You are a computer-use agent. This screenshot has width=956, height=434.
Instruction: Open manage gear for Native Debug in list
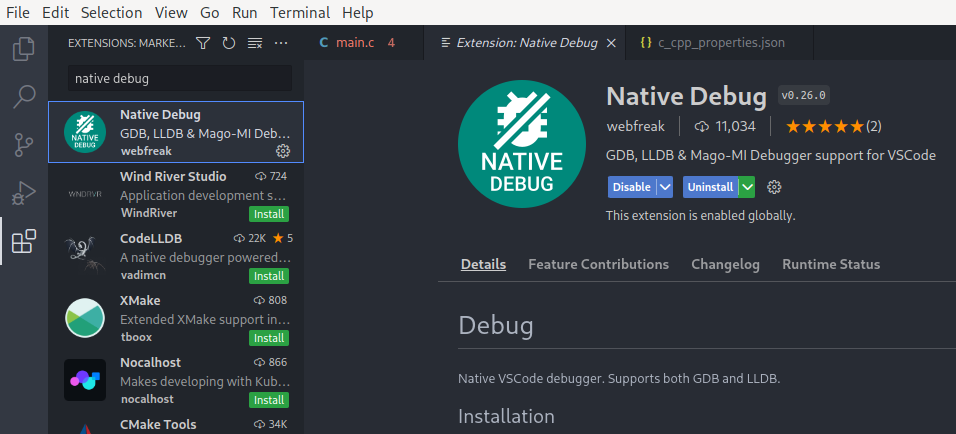[282, 150]
